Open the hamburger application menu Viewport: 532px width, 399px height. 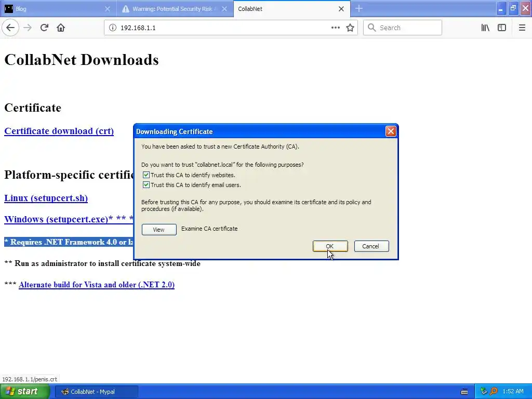pos(522,28)
